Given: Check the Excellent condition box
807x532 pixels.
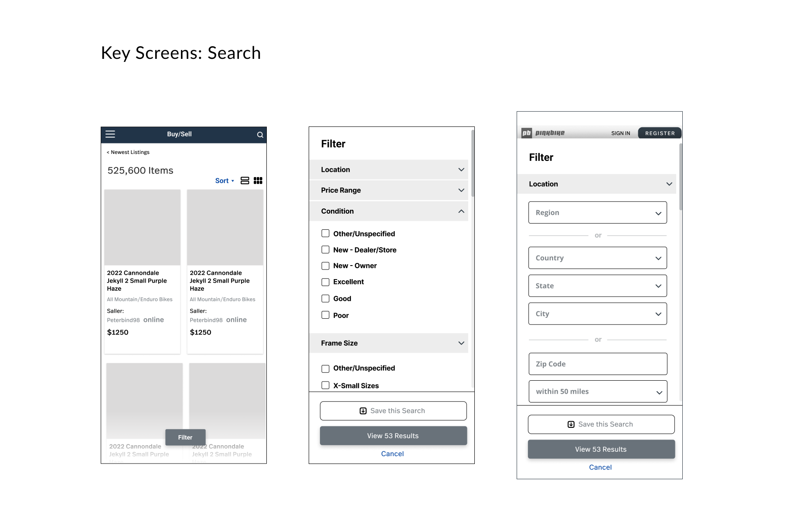Looking at the screenshot, I should [325, 282].
